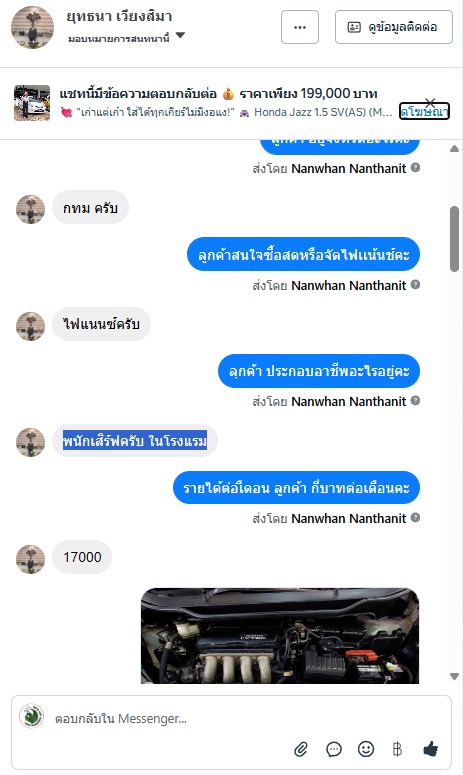Click the attach file paperclip icon
Image resolution: width=463 pixels, height=775 pixels.
pos(301,749)
